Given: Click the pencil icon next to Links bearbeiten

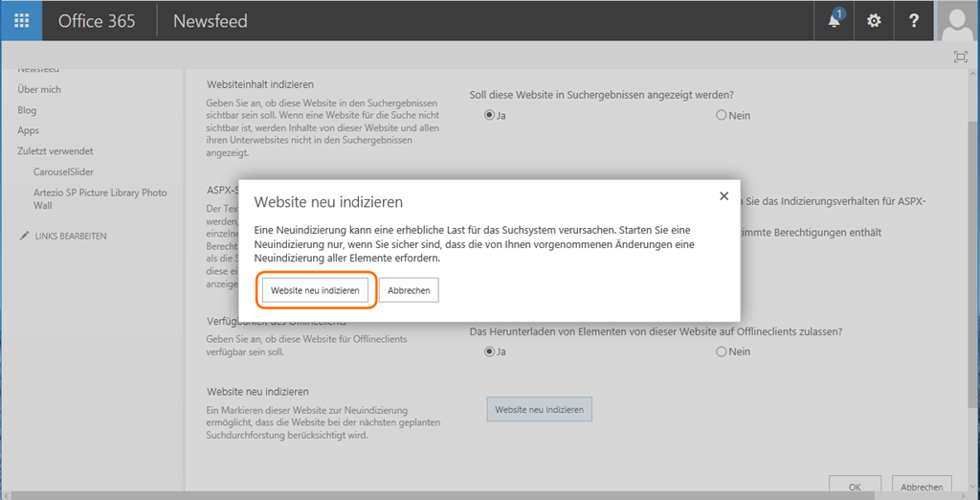Looking at the screenshot, I should pos(24,236).
